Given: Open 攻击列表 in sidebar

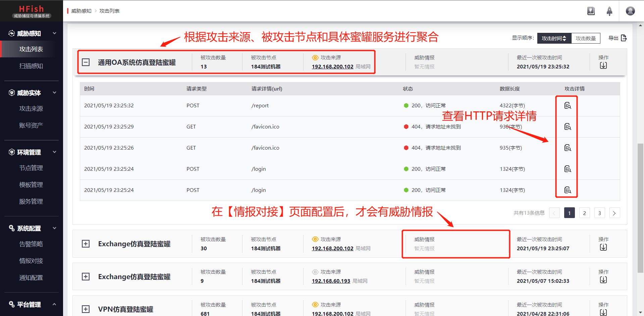Looking at the screenshot, I should [31, 49].
